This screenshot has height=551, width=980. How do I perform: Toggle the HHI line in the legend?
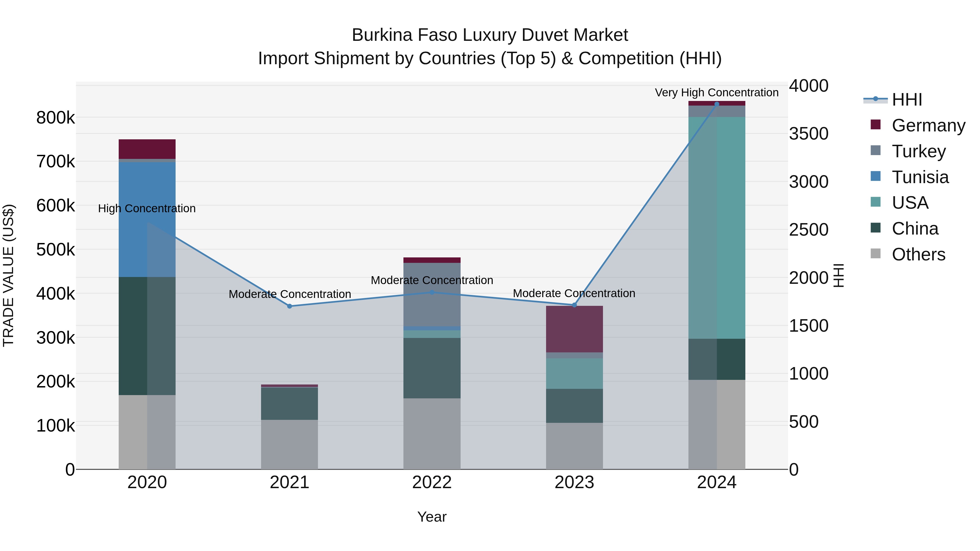pyautogui.click(x=893, y=100)
